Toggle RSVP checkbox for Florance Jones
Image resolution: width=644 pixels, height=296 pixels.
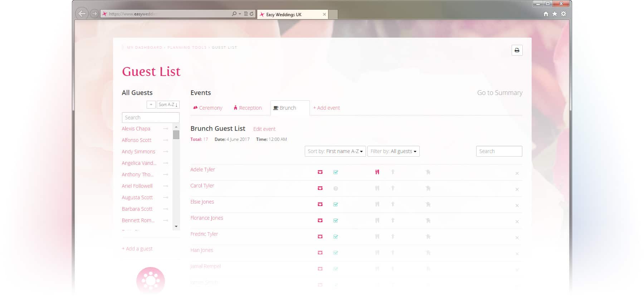(336, 220)
